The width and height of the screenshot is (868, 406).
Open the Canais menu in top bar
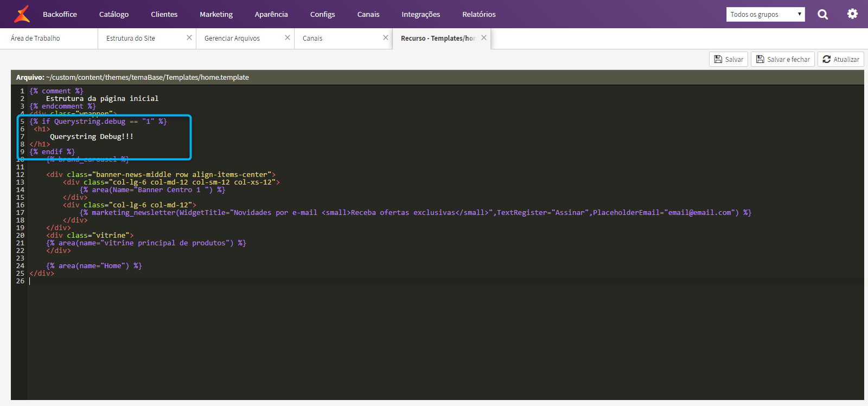368,14
